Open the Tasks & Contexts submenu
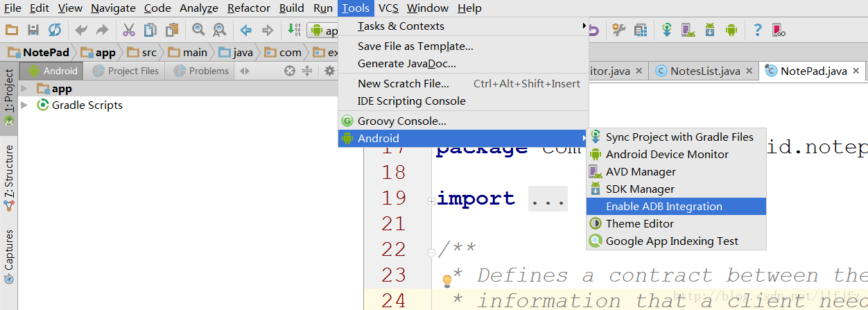 point(463,26)
